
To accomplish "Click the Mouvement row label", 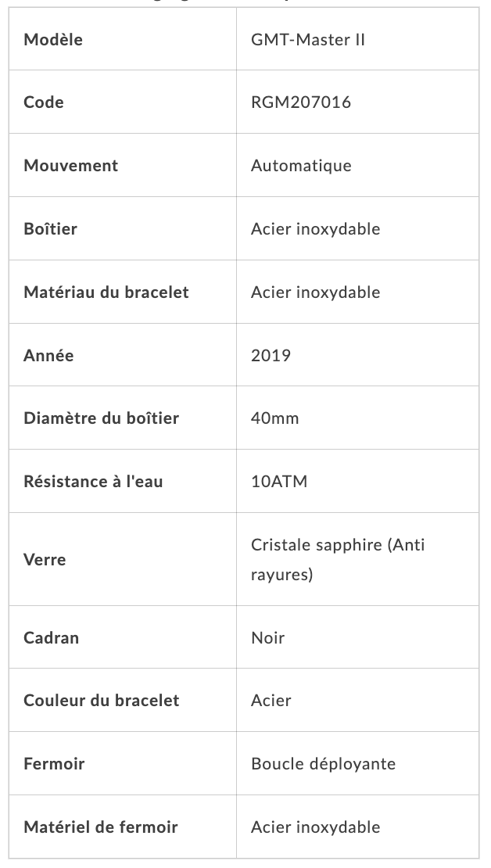I will (x=71, y=166).
